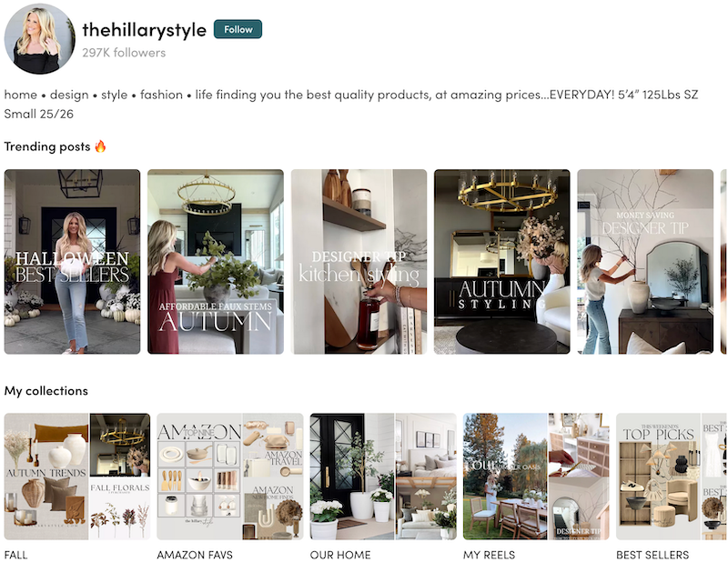Click the MY REELS collection label
Viewport: 728px width, 562px height.
coord(489,555)
